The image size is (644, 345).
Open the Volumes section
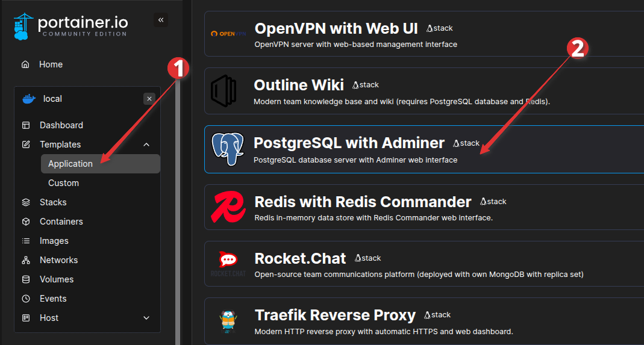click(57, 280)
